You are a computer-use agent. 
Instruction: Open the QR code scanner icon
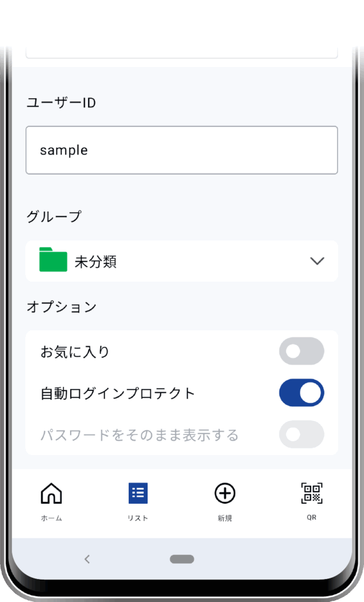coord(312,493)
